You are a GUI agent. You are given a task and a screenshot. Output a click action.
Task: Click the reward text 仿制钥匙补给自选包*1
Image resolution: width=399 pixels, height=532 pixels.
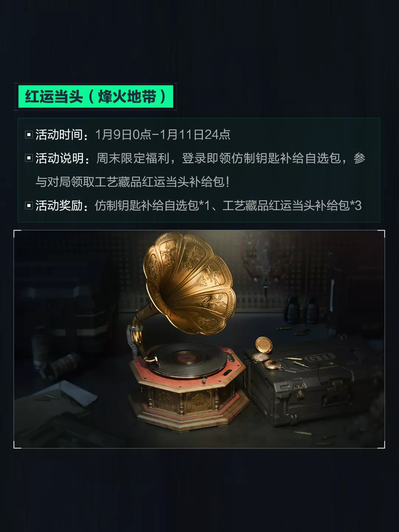tap(152, 205)
